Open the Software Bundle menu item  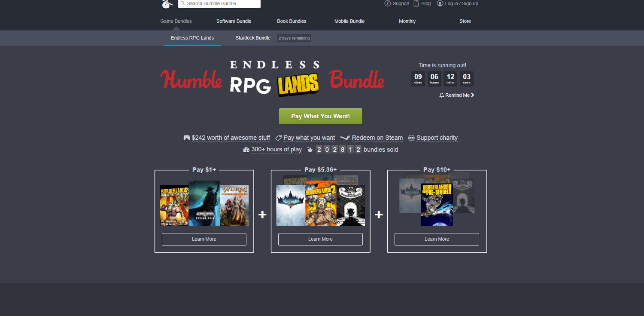coord(234,21)
